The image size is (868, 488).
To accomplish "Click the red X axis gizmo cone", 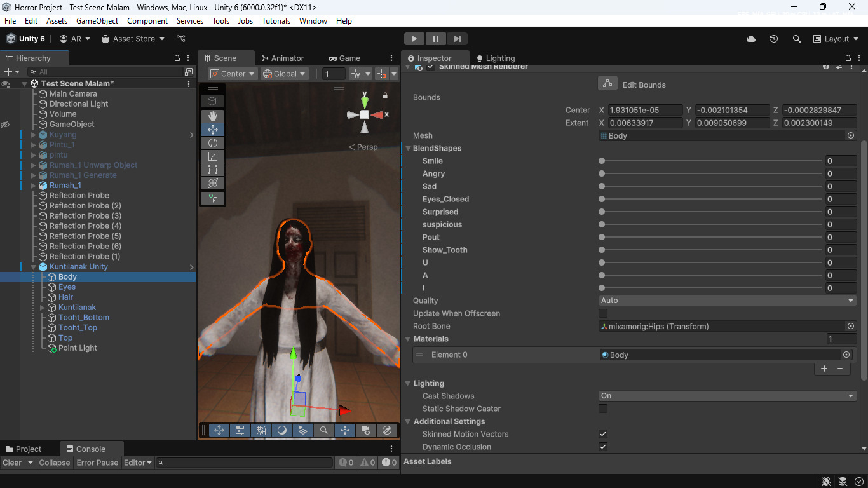I will point(378,115).
